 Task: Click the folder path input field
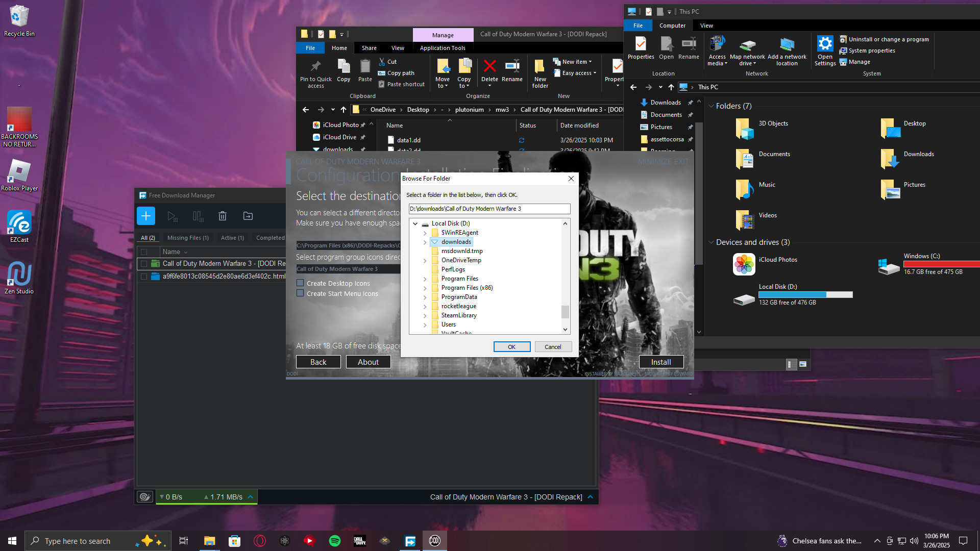(x=489, y=209)
